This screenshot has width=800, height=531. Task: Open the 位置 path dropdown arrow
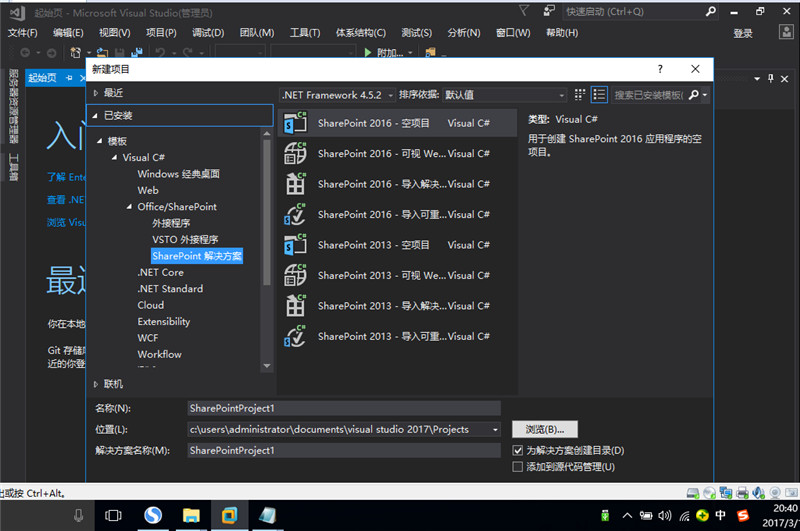click(495, 429)
